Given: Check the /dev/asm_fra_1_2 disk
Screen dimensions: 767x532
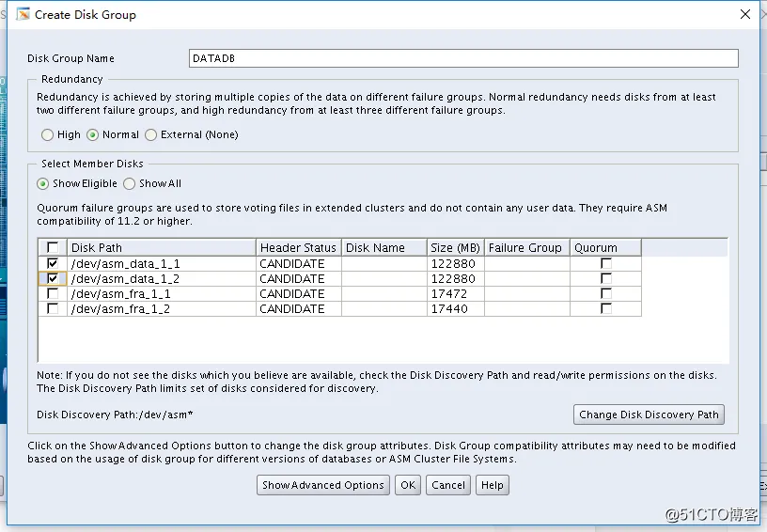Looking at the screenshot, I should (x=53, y=309).
